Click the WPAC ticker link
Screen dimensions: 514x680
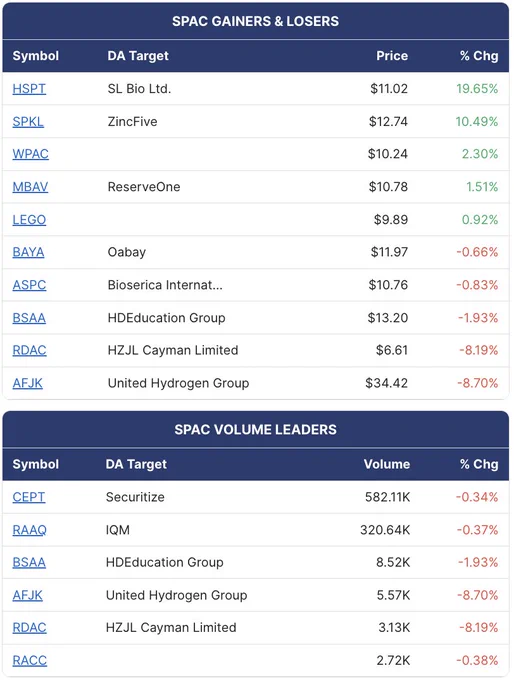[x=30, y=154]
